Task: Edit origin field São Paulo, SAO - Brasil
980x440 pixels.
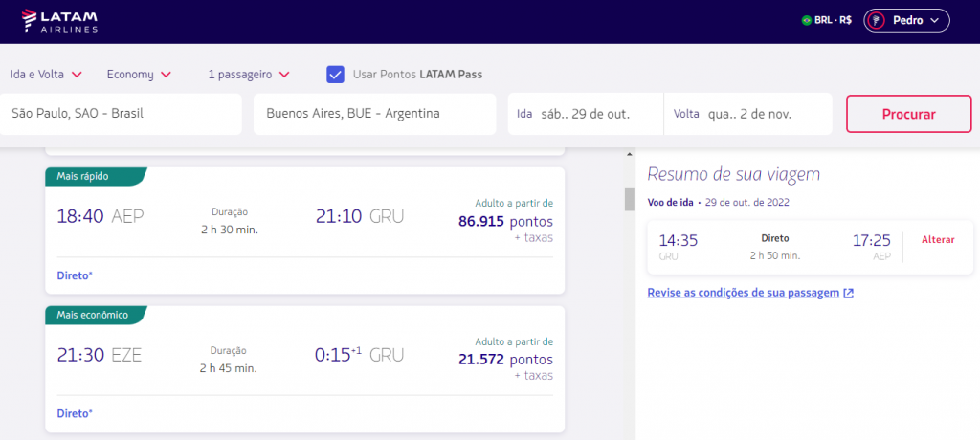Action: point(120,114)
